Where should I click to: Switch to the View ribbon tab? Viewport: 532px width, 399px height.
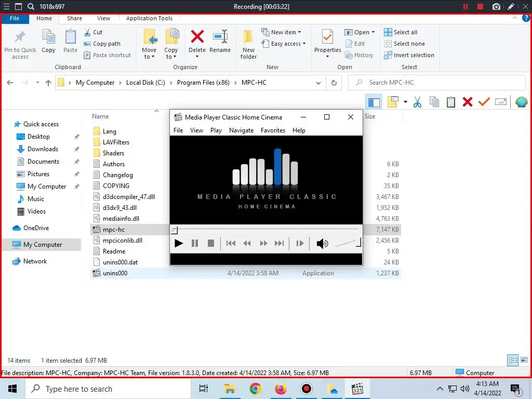103,18
